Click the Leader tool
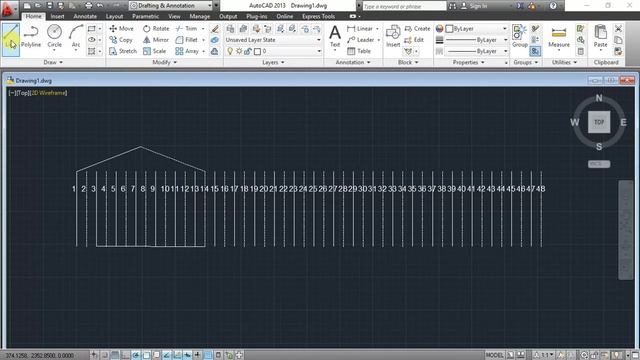This screenshot has height=360, width=640. coord(361,40)
